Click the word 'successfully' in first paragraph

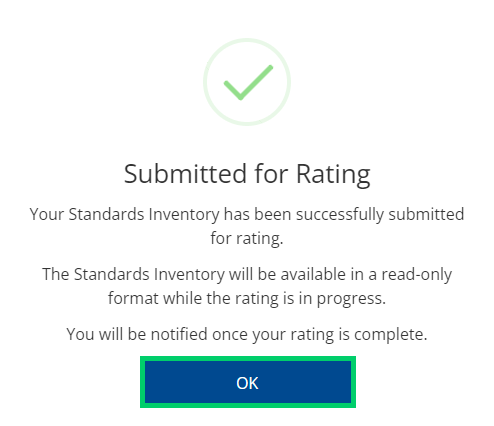pyautogui.click(x=340, y=214)
